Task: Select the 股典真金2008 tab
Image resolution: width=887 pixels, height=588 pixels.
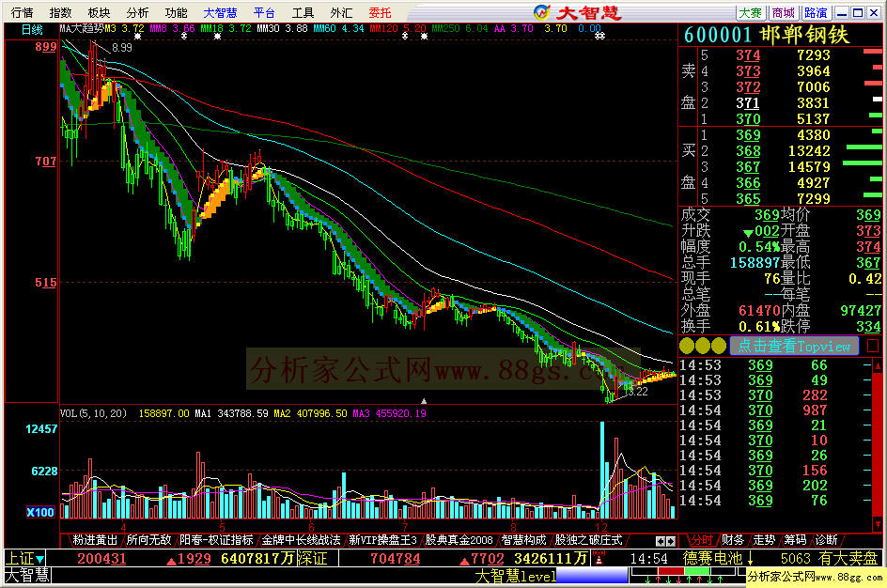Action: 459,540
